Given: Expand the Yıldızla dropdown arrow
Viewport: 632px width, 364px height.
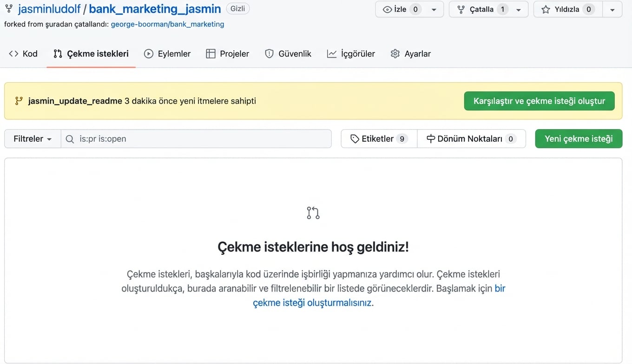Looking at the screenshot, I should (x=612, y=9).
